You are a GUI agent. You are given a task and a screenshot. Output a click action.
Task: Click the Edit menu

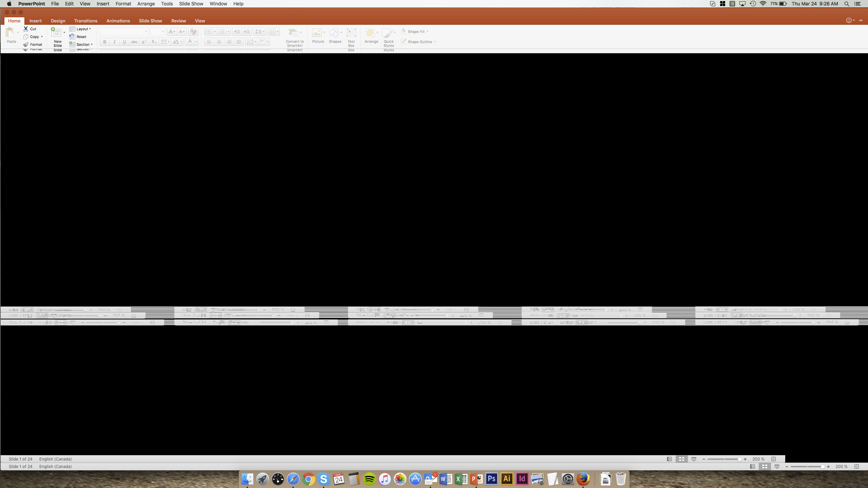click(69, 4)
